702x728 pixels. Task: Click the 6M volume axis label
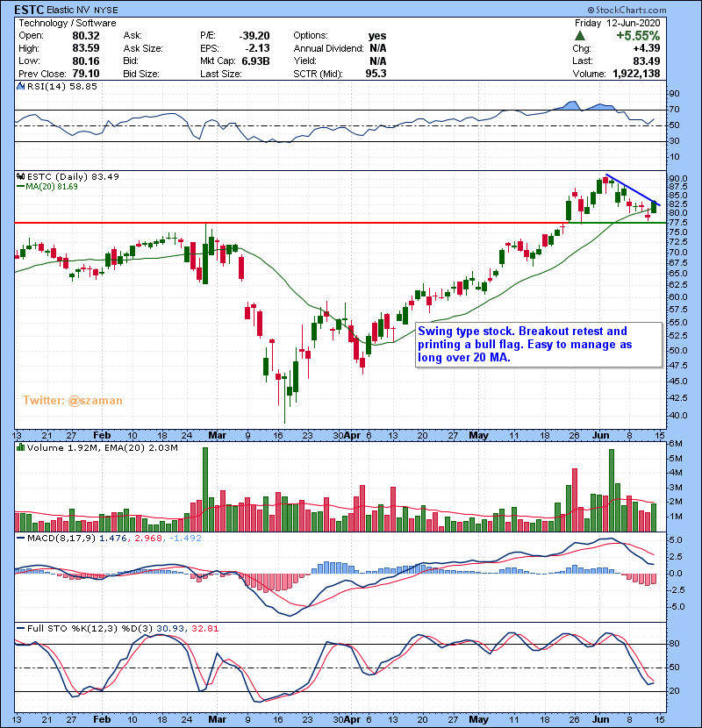676,444
